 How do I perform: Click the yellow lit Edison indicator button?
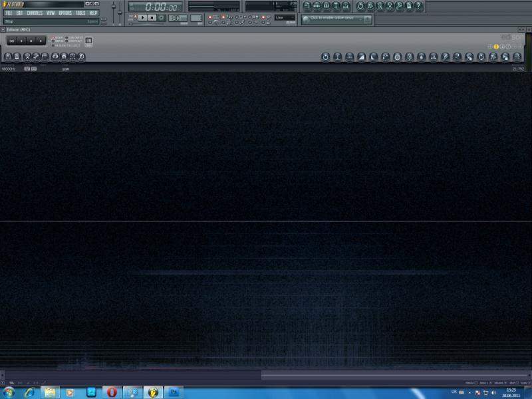496,47
